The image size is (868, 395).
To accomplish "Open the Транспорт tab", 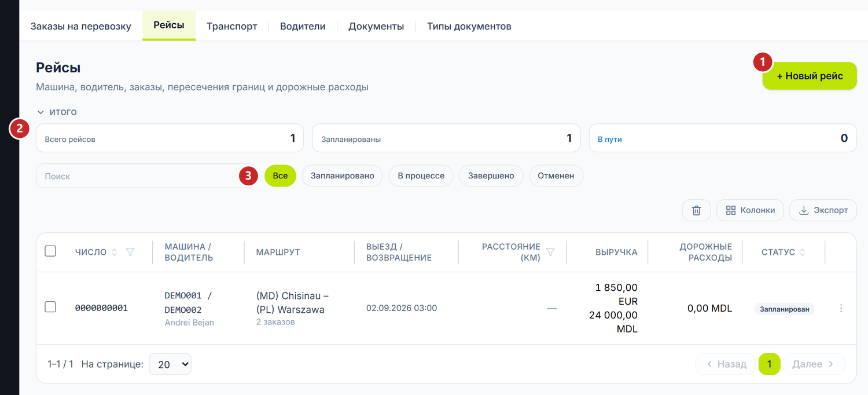I will click(x=231, y=26).
